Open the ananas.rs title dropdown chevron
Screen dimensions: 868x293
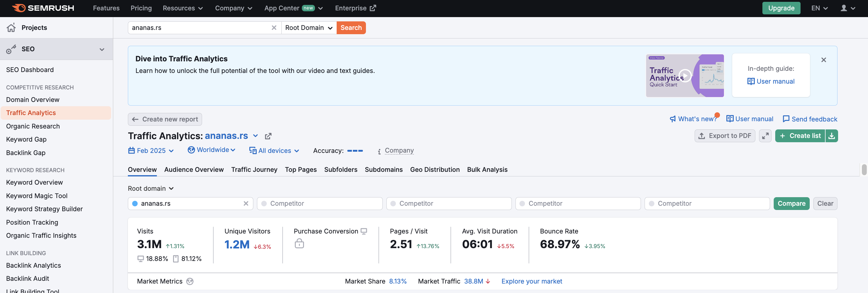click(255, 136)
